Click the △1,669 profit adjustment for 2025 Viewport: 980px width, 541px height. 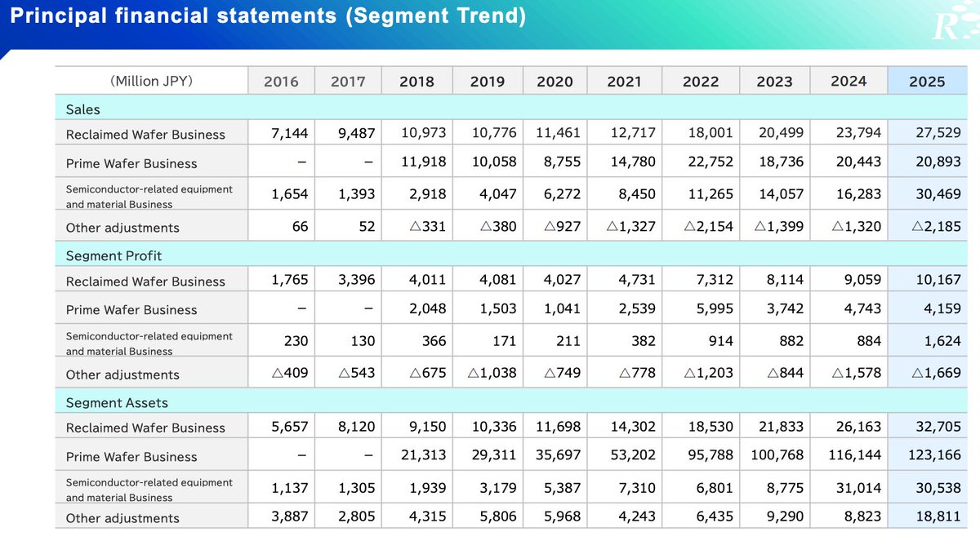coord(936,373)
